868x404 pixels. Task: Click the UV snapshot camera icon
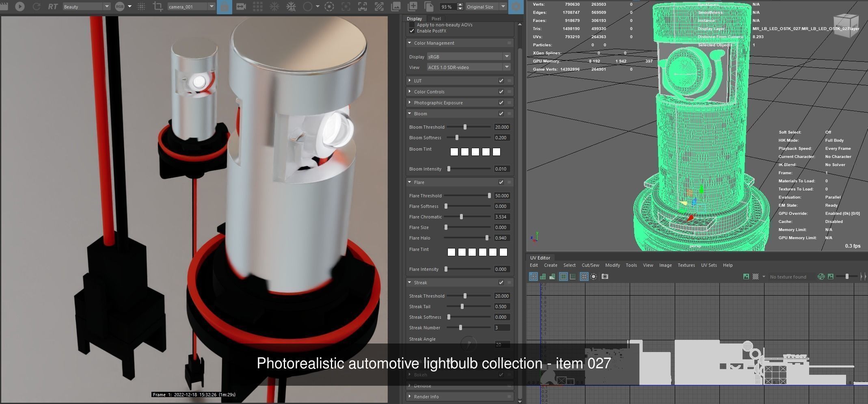click(x=605, y=277)
